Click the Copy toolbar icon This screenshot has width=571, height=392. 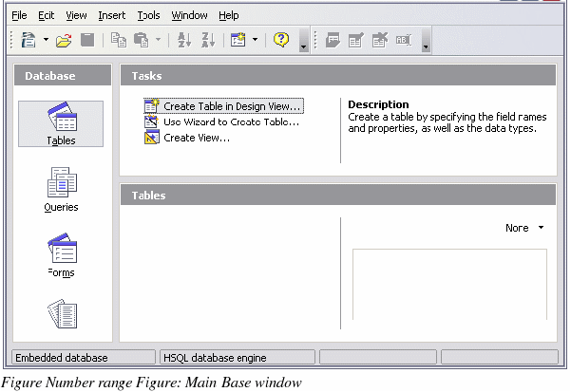click(x=119, y=40)
